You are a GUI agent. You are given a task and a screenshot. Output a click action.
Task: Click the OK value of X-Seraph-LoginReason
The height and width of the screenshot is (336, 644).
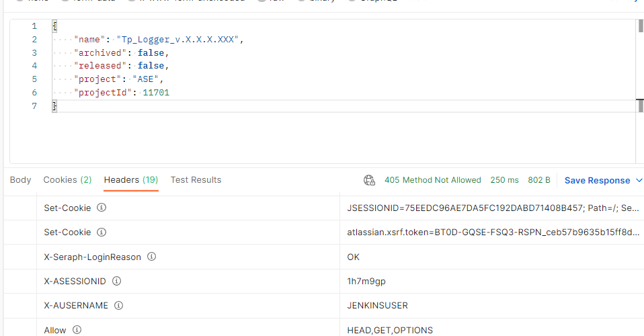[353, 257]
